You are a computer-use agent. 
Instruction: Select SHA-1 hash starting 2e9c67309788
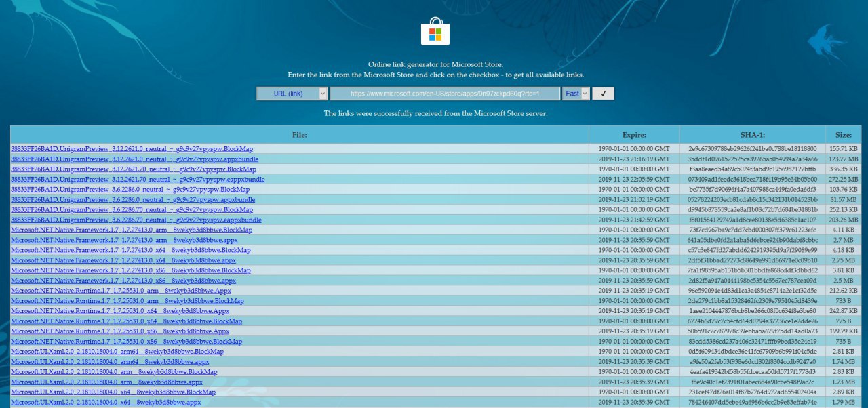tap(753, 148)
